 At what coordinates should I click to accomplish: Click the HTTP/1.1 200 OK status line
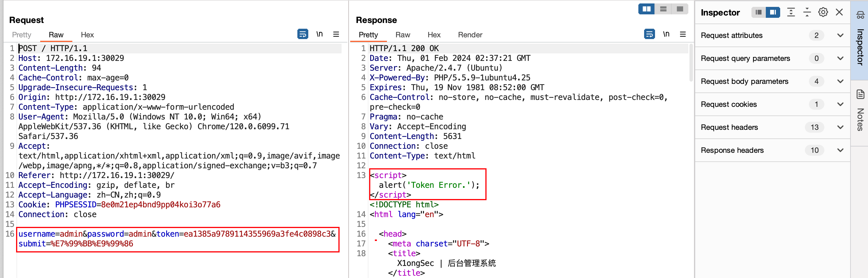tap(404, 48)
